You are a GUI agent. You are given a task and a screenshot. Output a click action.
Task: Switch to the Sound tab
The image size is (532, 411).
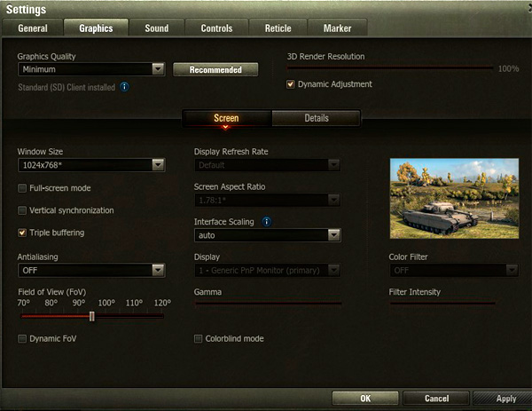pos(156,28)
